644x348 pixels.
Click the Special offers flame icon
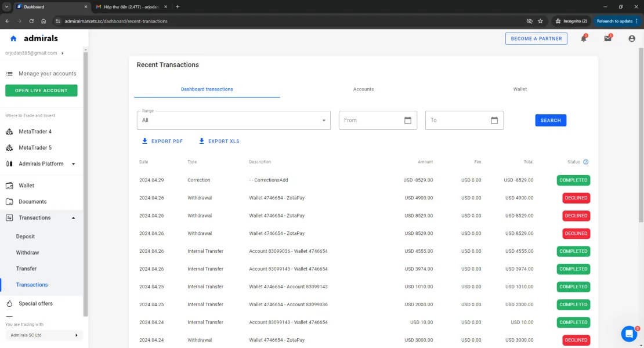[9, 304]
